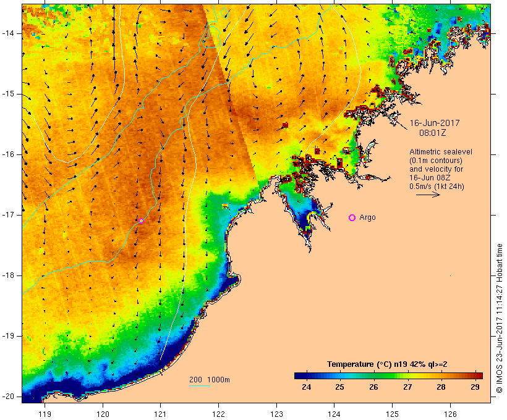
Task: Click the longitude axis label "126"
Action: click(x=450, y=414)
